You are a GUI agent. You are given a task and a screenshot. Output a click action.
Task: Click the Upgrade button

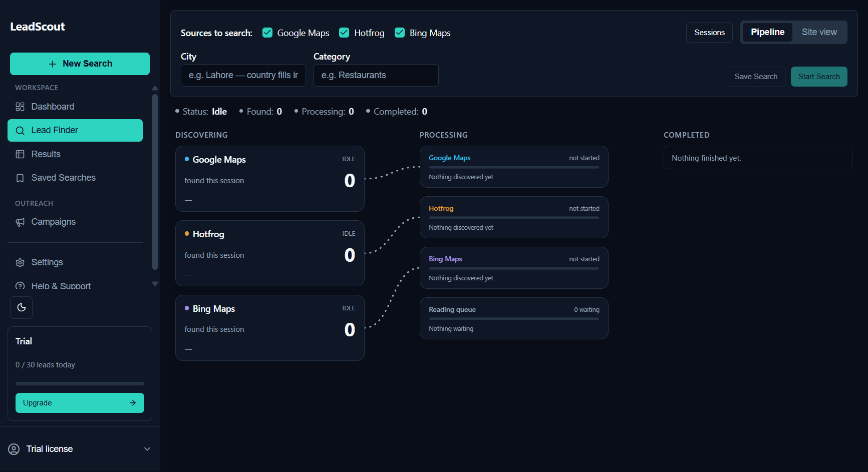(80, 403)
